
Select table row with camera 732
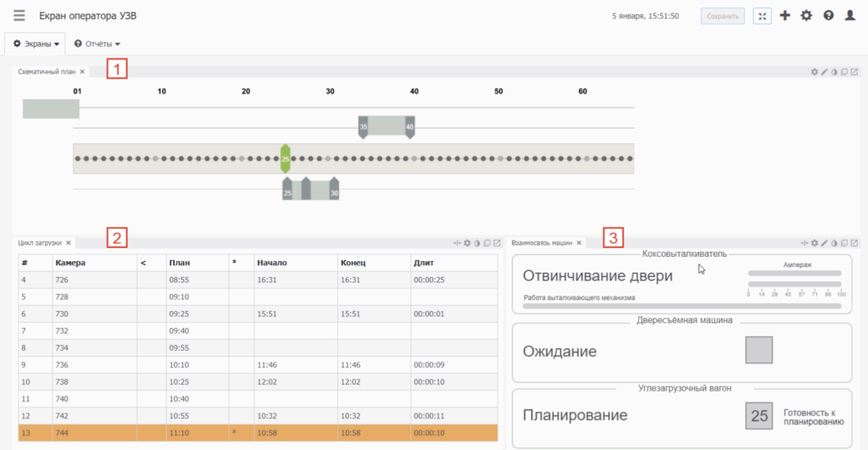pyautogui.click(x=258, y=331)
